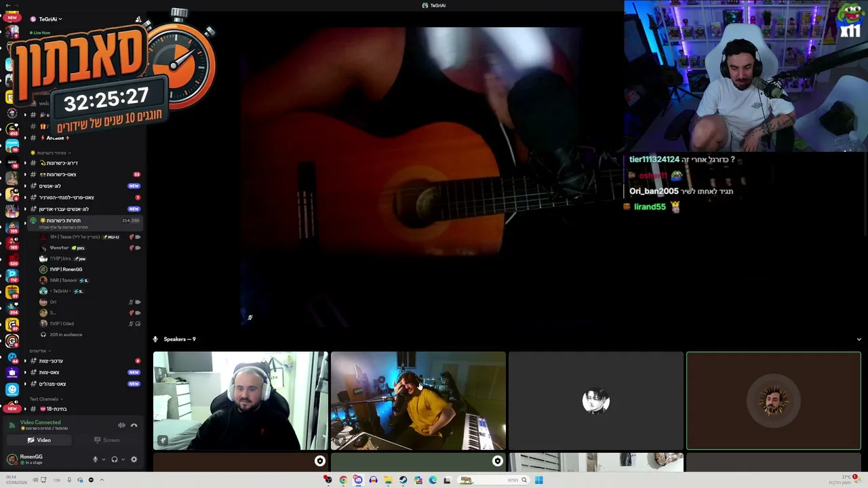Open Discord from the taskbar

pyautogui.click(x=358, y=480)
